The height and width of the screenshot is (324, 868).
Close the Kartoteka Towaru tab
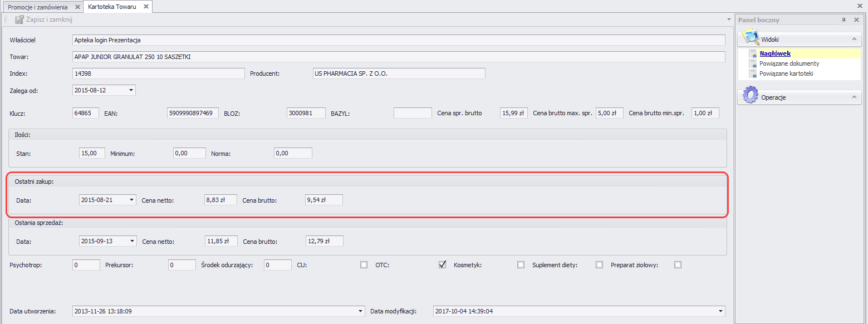(x=146, y=7)
